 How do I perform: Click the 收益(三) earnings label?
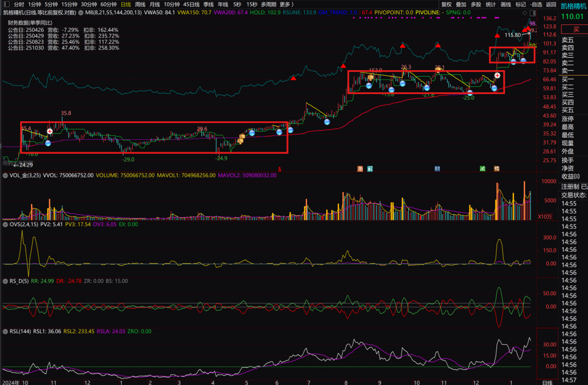click(571, 176)
